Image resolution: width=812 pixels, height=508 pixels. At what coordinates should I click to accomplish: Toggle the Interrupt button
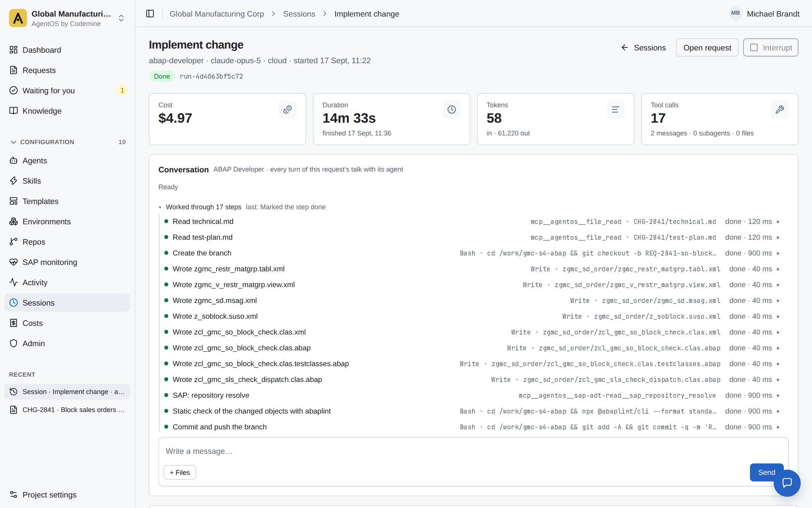771,48
